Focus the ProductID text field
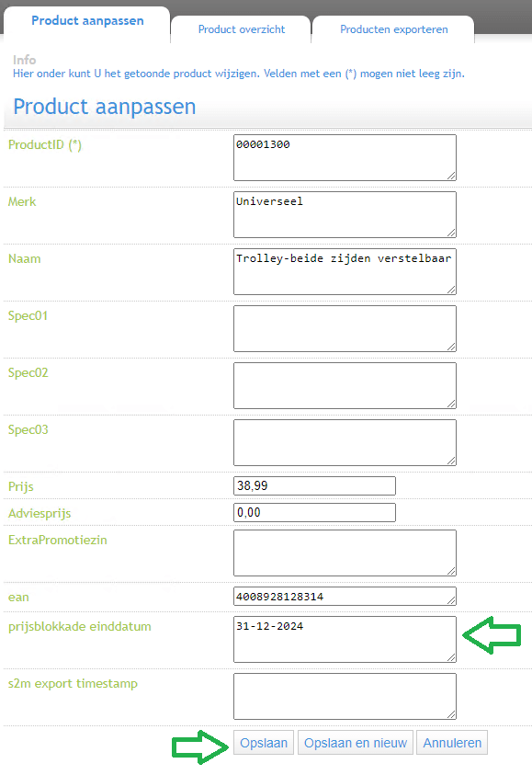The image size is (532, 775). (x=345, y=158)
